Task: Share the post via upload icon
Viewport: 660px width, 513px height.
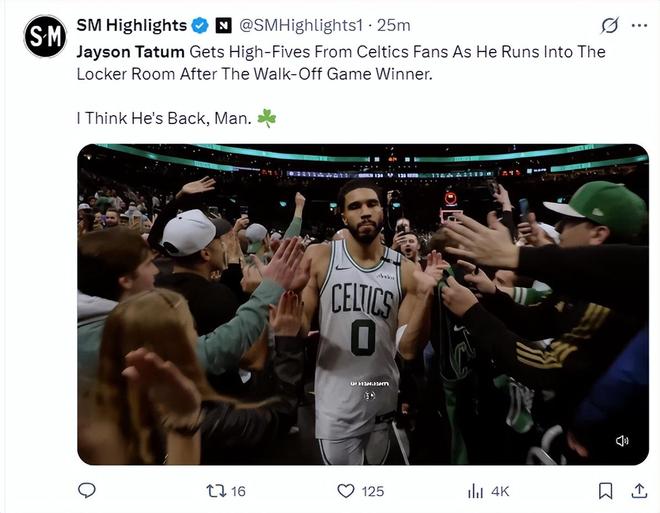Action: [x=639, y=491]
